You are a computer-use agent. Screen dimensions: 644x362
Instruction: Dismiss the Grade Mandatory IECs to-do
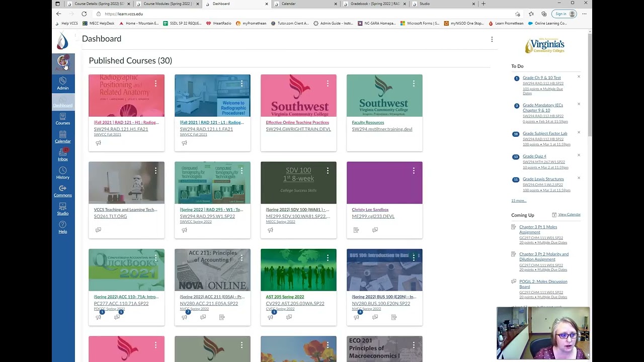(x=579, y=104)
